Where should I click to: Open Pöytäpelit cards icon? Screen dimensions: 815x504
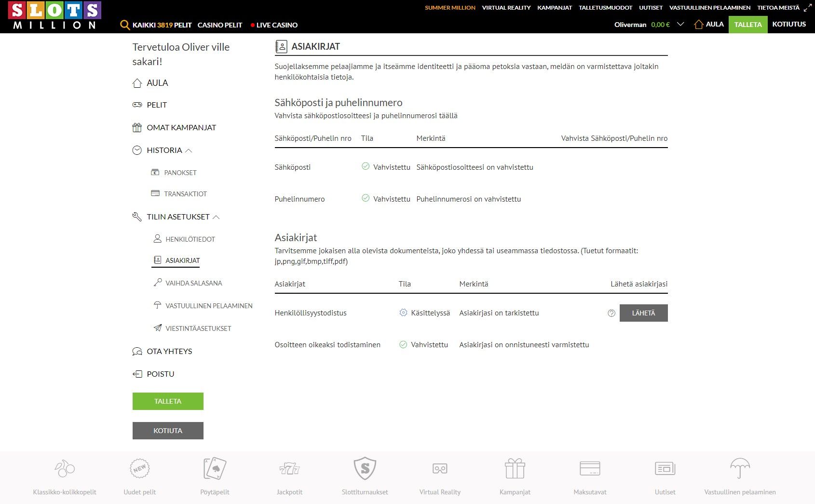(215, 468)
